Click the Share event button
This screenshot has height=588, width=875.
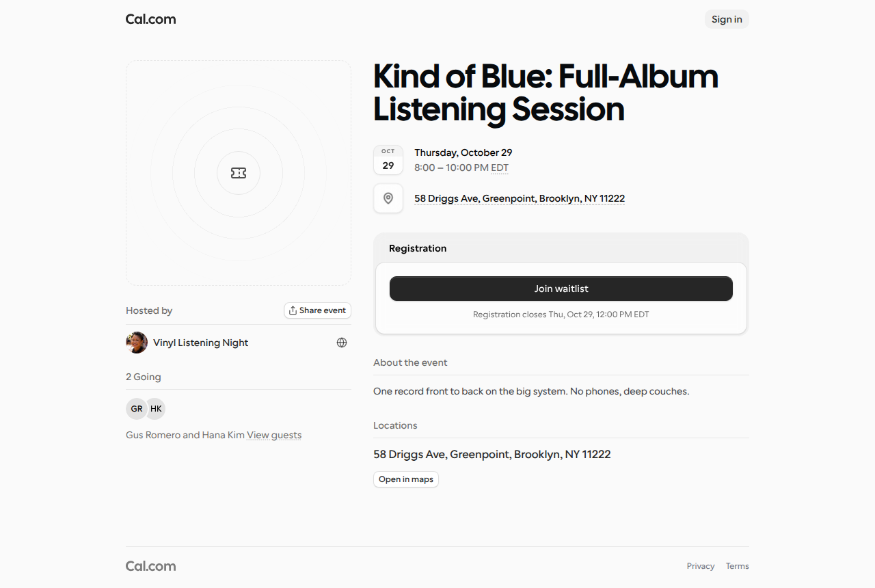click(317, 310)
